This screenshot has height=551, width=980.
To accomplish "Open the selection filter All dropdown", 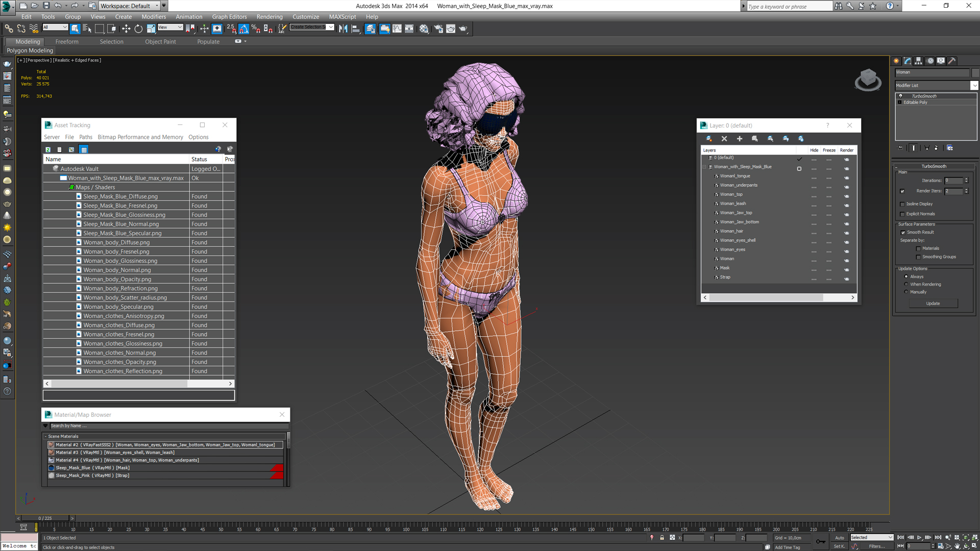I will (x=55, y=28).
